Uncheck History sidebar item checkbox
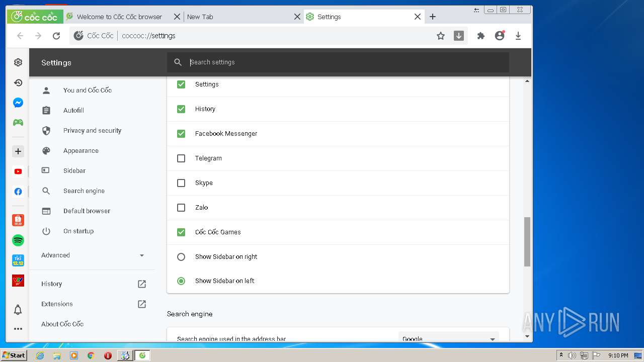Screen dimensions: 644x362 pos(181,109)
